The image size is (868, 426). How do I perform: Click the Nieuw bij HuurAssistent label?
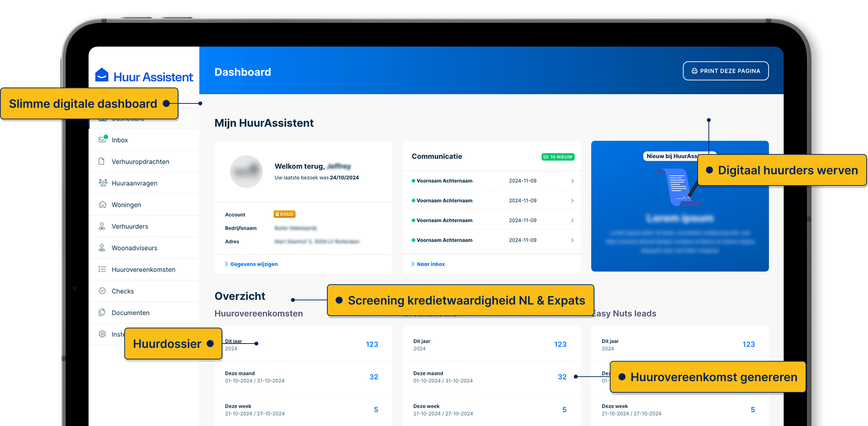tap(672, 156)
